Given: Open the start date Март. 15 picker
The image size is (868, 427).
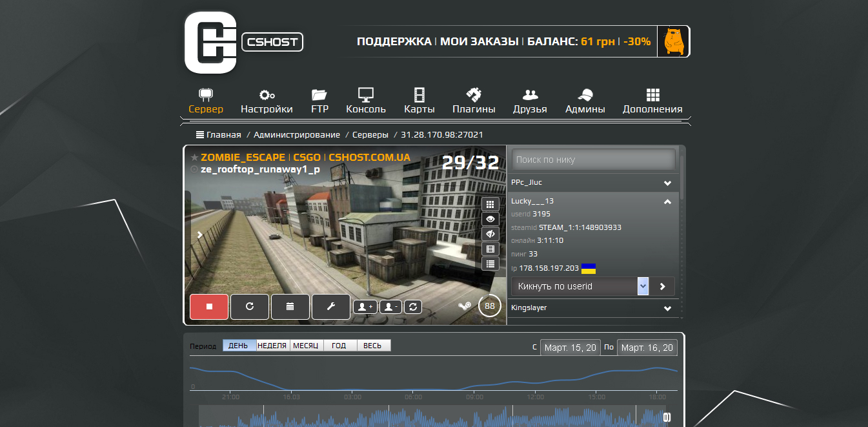Looking at the screenshot, I should (570, 348).
